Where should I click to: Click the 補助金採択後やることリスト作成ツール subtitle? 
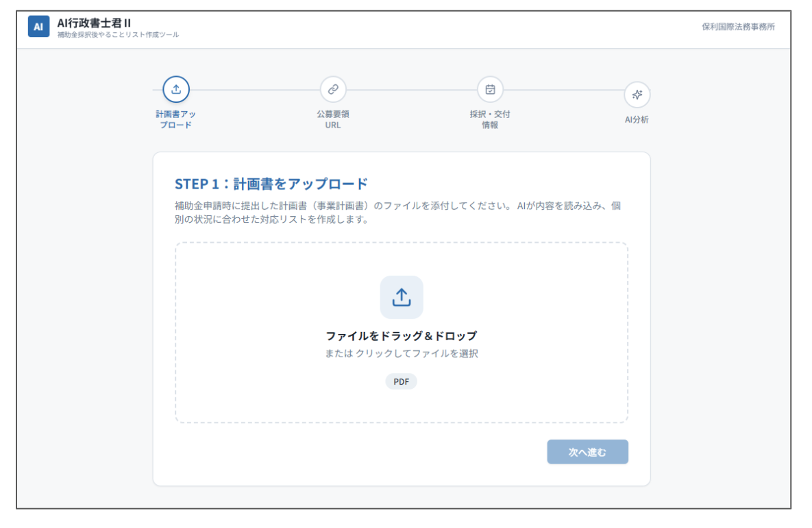[x=118, y=35]
